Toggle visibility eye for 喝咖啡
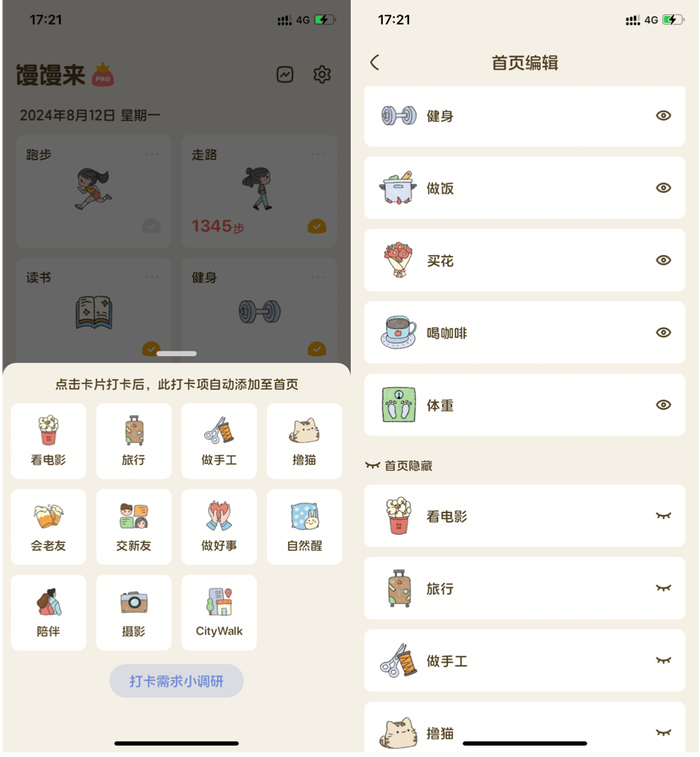The width and height of the screenshot is (700, 757). tap(663, 332)
